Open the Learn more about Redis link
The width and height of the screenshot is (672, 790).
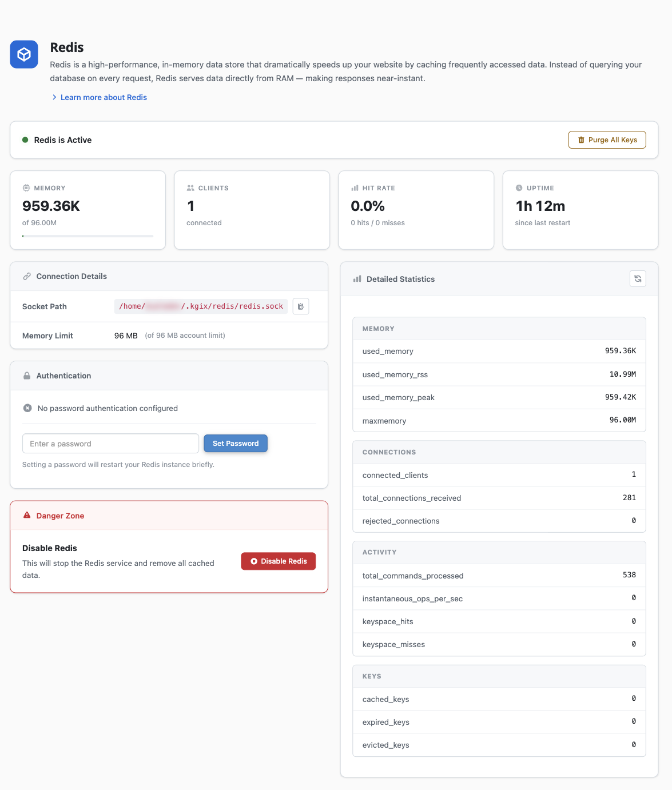pos(104,97)
